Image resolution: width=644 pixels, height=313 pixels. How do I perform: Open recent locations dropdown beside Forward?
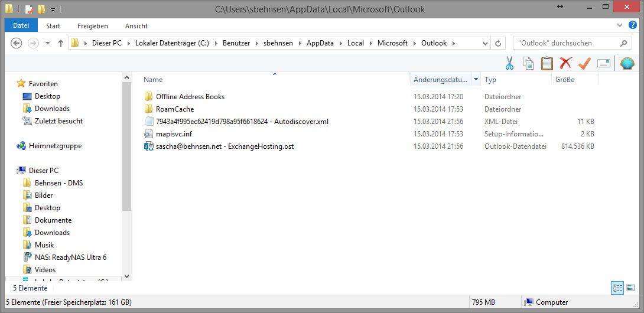click(47, 43)
